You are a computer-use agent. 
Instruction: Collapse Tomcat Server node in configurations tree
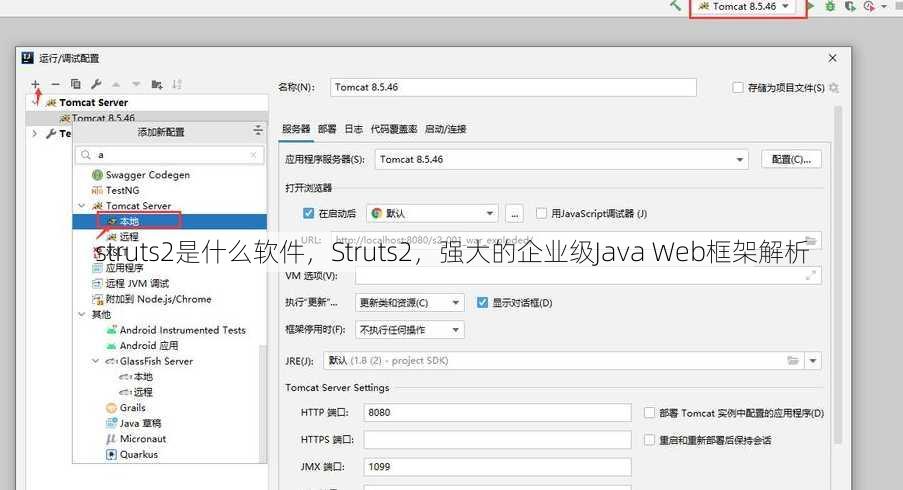(36, 102)
